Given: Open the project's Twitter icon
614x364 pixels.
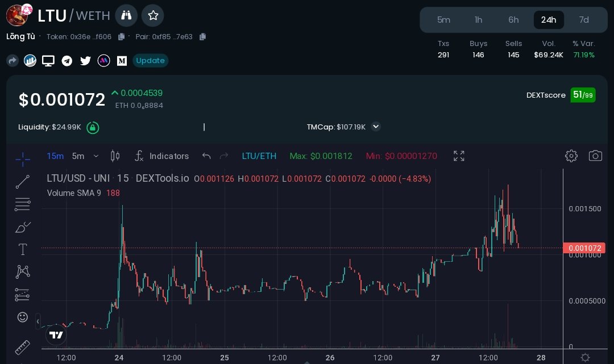Looking at the screenshot, I should [x=85, y=61].
